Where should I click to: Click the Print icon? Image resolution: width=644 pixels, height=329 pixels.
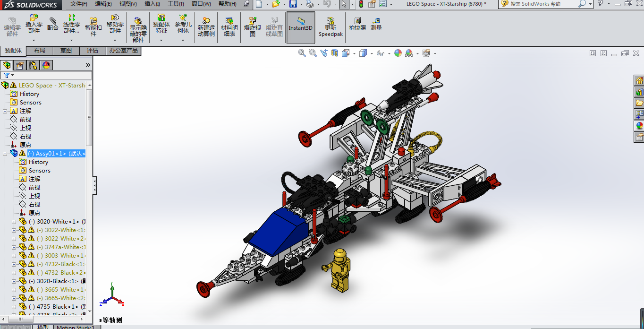pyautogui.click(x=310, y=4)
